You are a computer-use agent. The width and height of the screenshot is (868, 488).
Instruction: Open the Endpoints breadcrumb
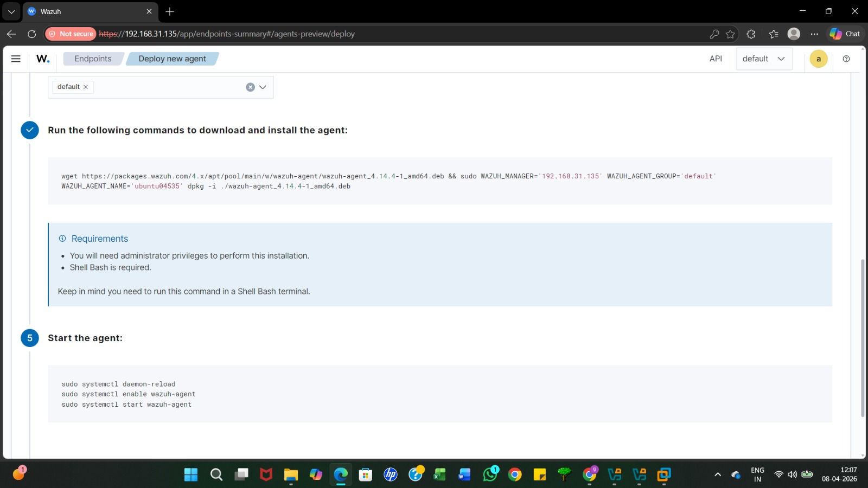(93, 59)
